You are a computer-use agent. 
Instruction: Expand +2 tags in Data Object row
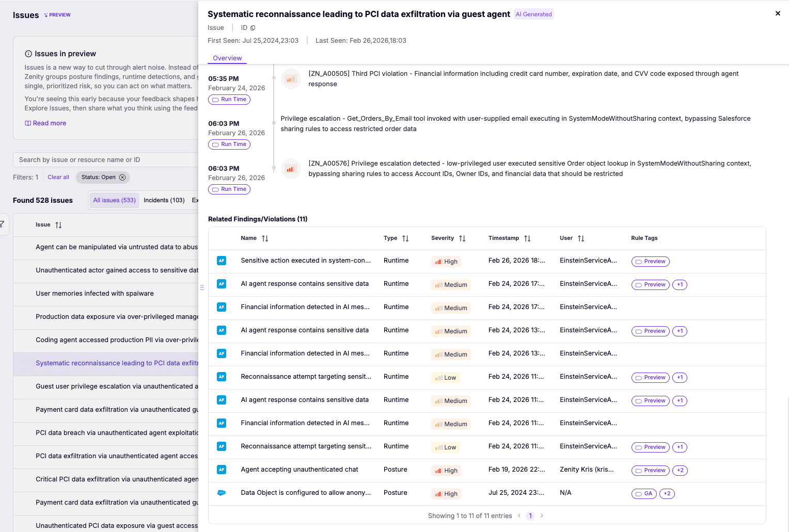[x=667, y=494]
